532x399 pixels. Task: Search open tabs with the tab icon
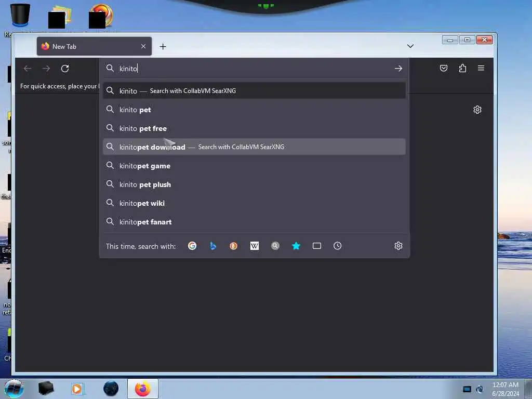pos(316,246)
